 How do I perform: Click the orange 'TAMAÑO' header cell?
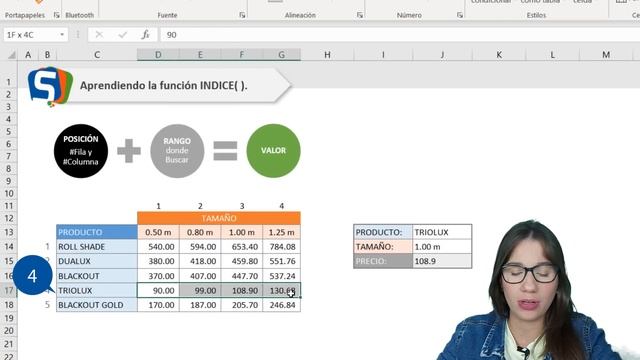pos(219,218)
